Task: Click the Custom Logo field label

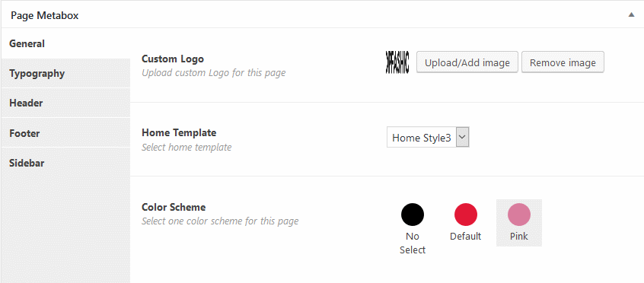Action: [173, 59]
